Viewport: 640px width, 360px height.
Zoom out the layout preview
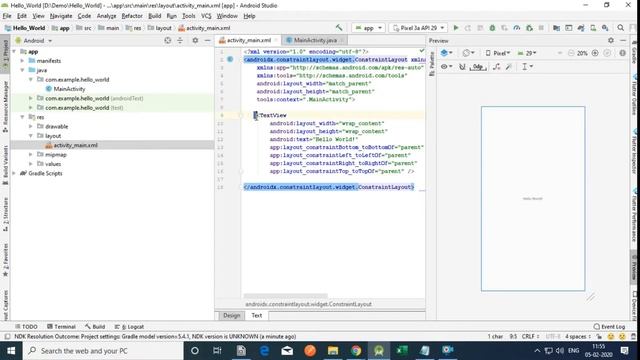[571, 53]
